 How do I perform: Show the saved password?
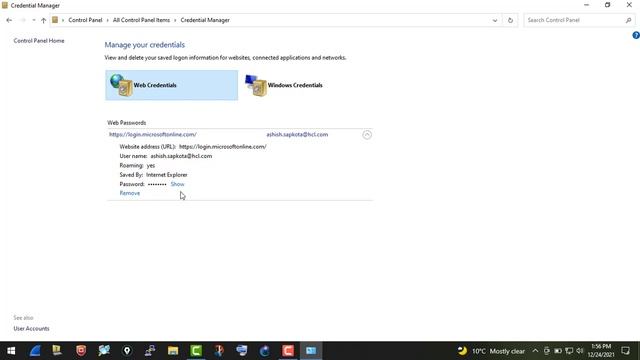[177, 184]
